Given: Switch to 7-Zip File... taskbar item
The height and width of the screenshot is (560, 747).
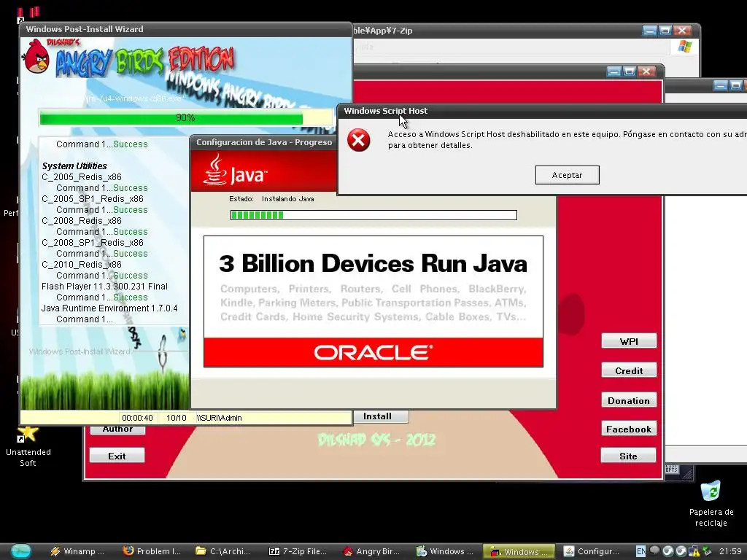Looking at the screenshot, I should 298,551.
